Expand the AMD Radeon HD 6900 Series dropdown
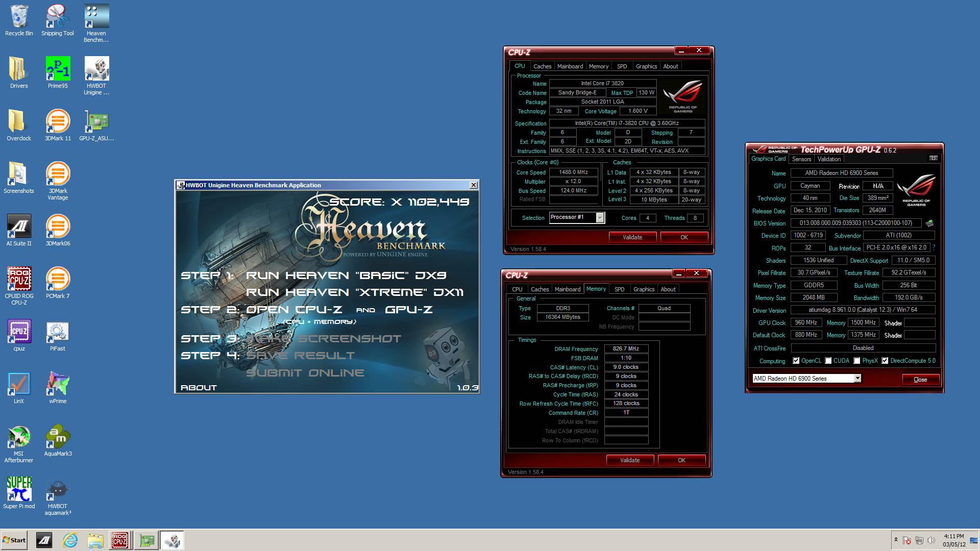The image size is (980, 551). click(x=857, y=378)
